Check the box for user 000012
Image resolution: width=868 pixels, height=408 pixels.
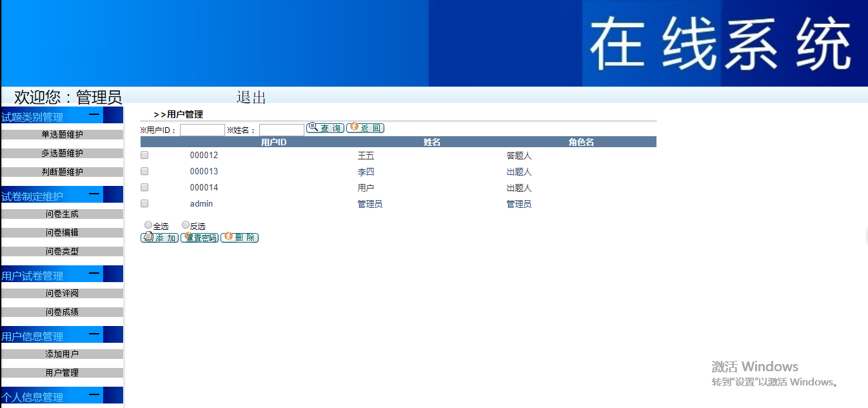click(x=144, y=155)
